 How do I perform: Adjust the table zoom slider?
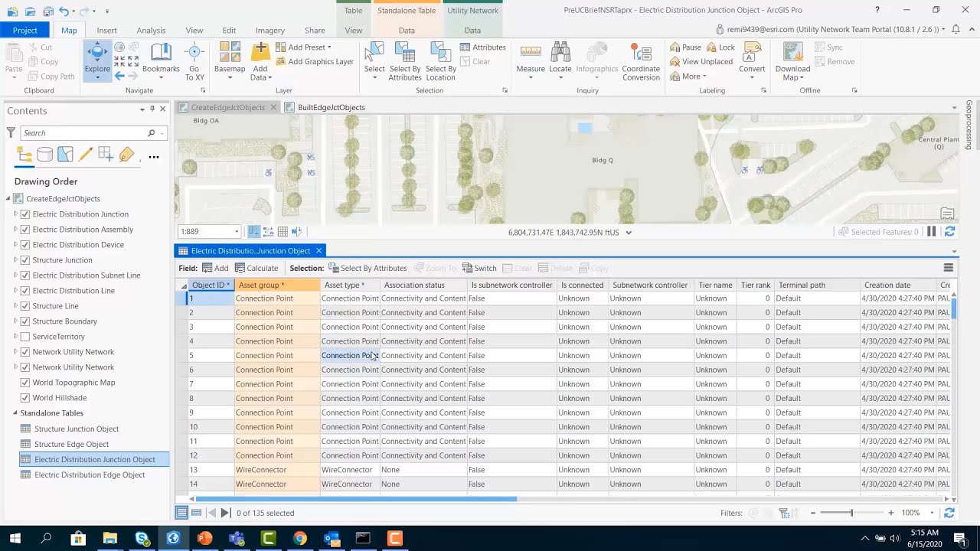click(851, 513)
